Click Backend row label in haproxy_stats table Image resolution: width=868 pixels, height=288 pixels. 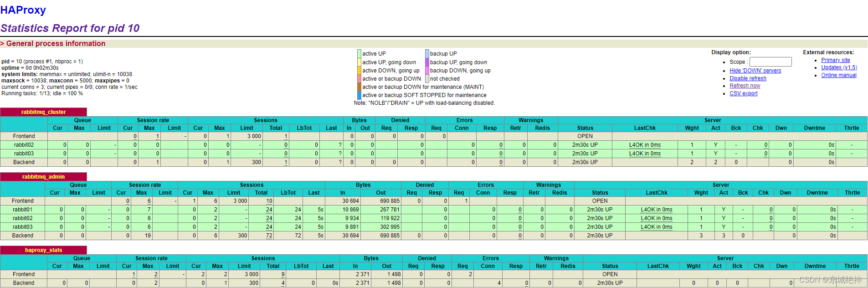pyautogui.click(x=24, y=283)
